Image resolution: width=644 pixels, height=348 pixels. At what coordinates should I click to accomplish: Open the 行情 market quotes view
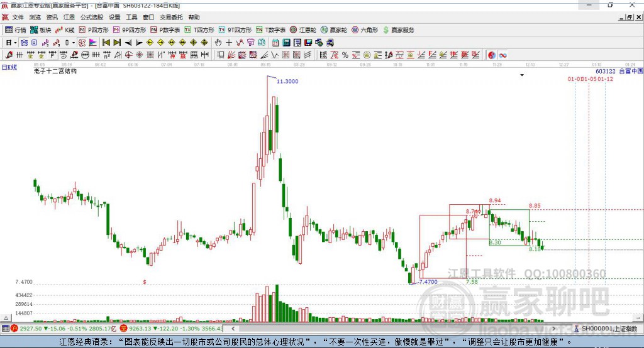(15, 30)
